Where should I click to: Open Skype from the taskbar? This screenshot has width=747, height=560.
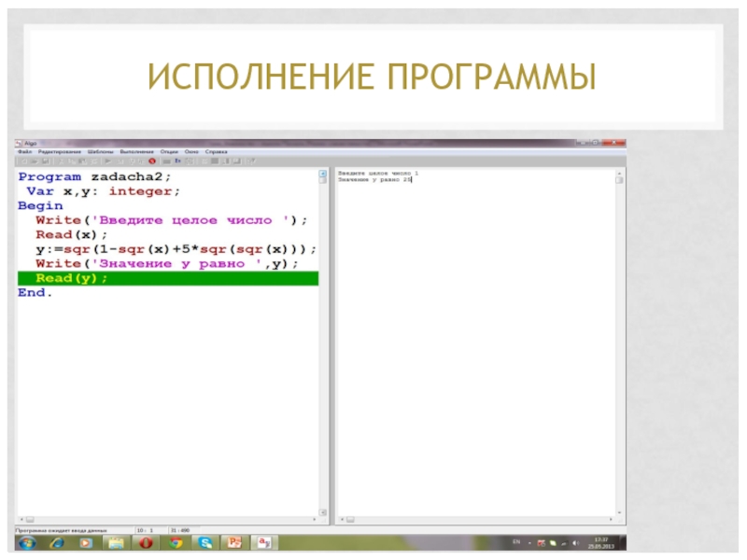coord(205,543)
